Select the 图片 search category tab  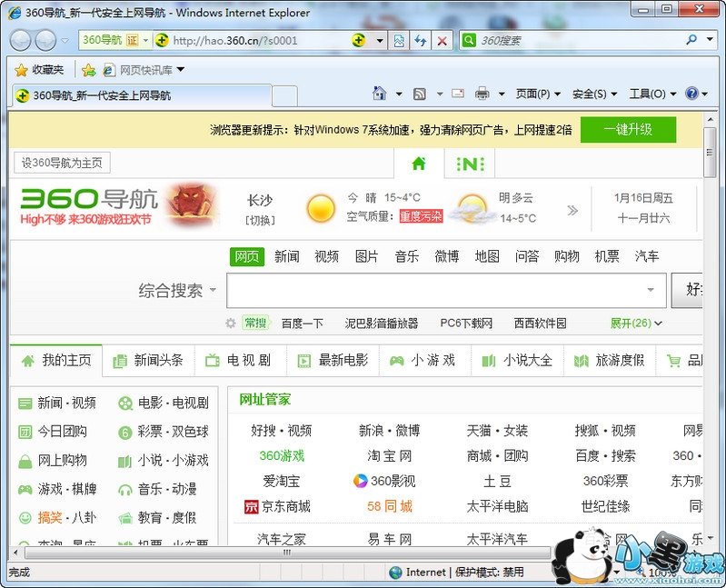click(366, 256)
